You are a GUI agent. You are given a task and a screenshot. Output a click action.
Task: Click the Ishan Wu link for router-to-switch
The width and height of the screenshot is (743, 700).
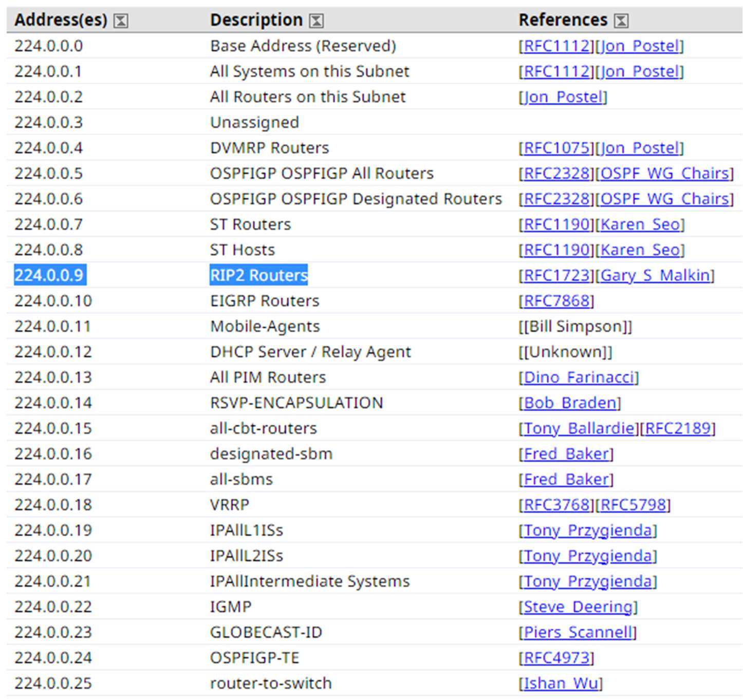coord(561,684)
